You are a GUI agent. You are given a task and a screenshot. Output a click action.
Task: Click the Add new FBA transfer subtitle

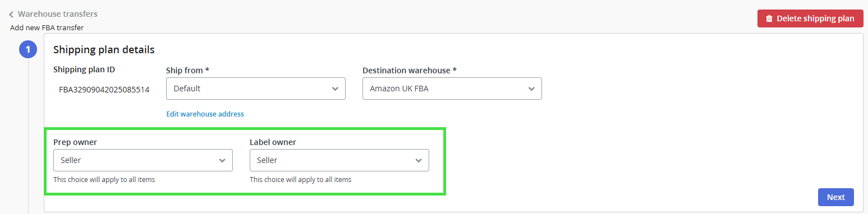click(x=47, y=27)
